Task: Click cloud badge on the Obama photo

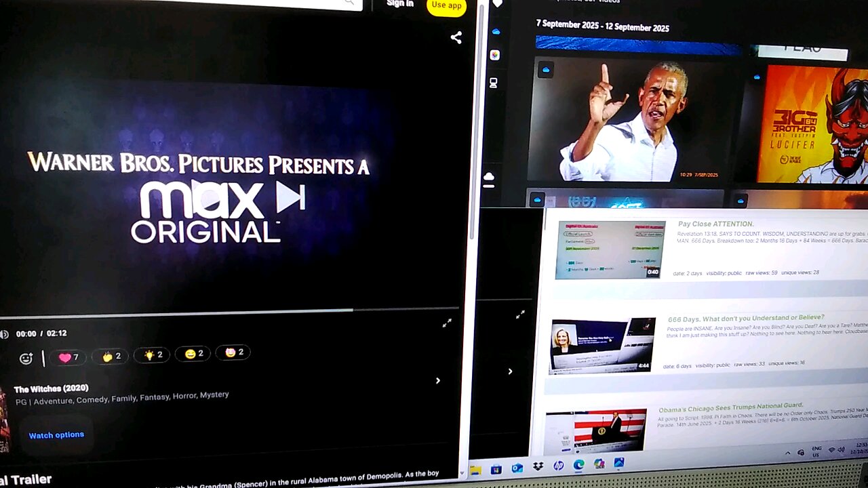Action: tap(545, 69)
